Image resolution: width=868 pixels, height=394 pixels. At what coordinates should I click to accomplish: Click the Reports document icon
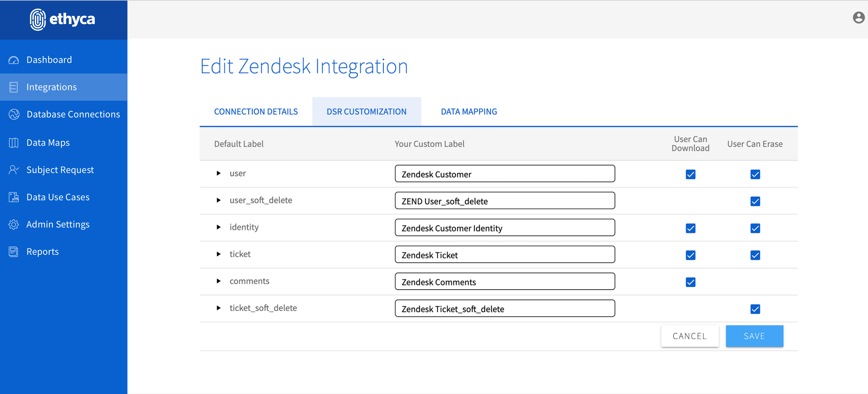coord(14,252)
